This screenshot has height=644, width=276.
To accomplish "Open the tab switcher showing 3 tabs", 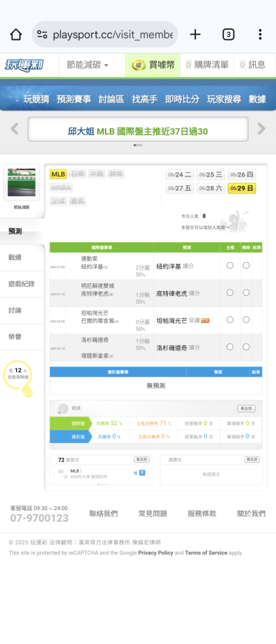I will (228, 35).
